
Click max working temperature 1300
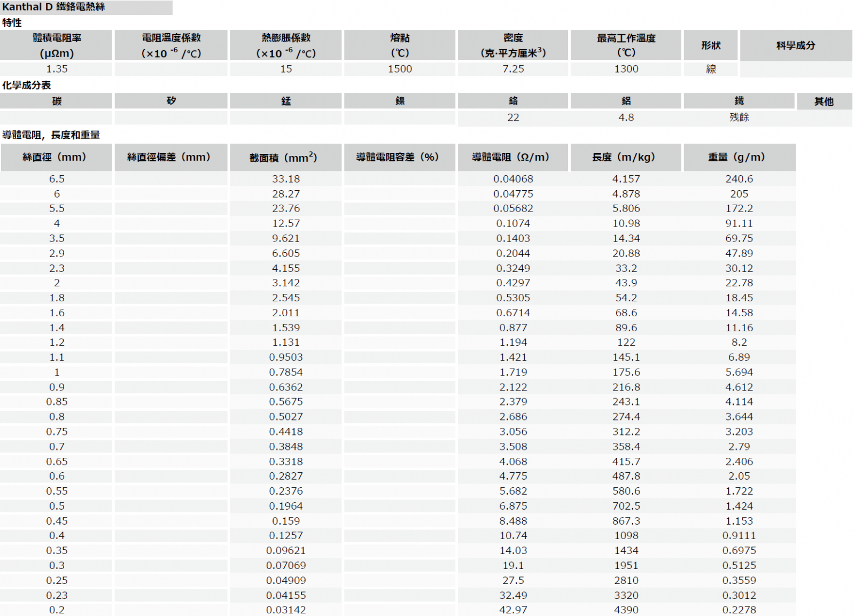pyautogui.click(x=626, y=69)
